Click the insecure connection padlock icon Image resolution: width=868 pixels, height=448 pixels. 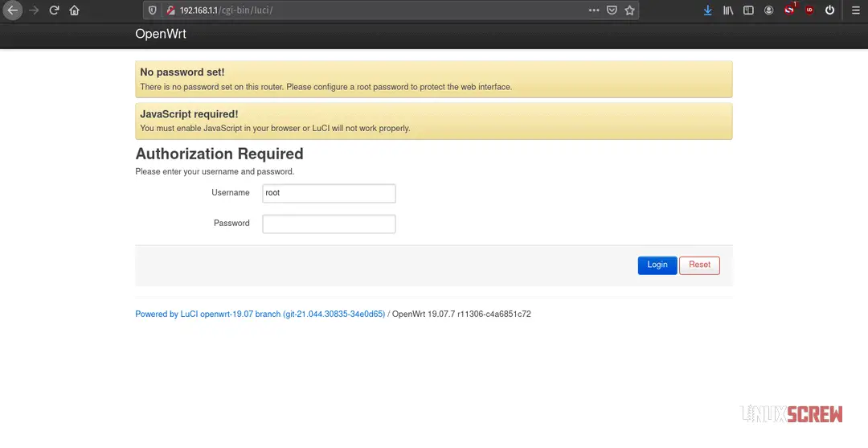pyautogui.click(x=170, y=10)
